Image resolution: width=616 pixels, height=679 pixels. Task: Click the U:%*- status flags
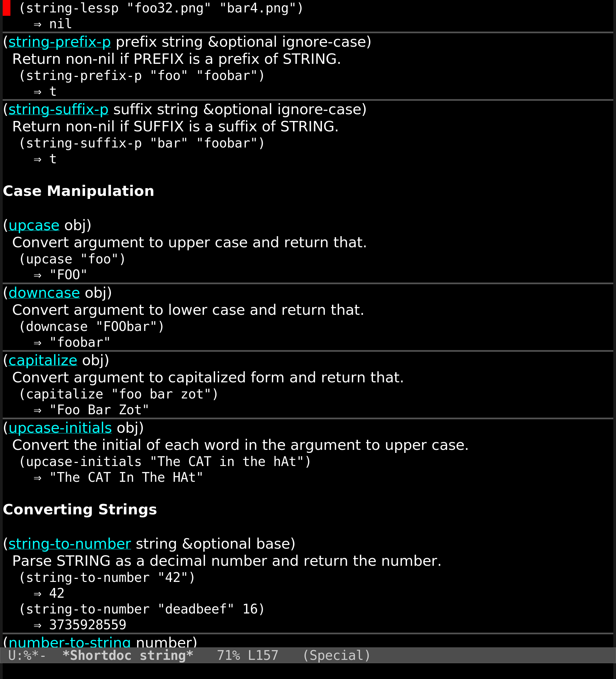pyautogui.click(x=27, y=656)
